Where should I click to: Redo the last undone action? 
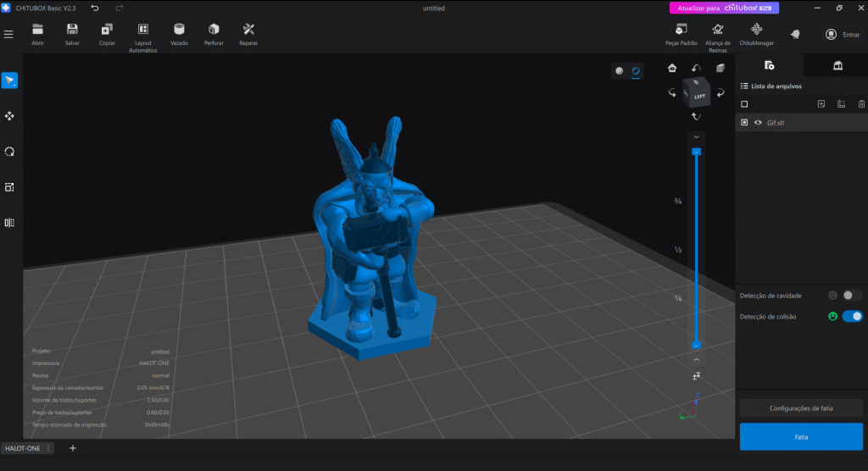tap(119, 8)
